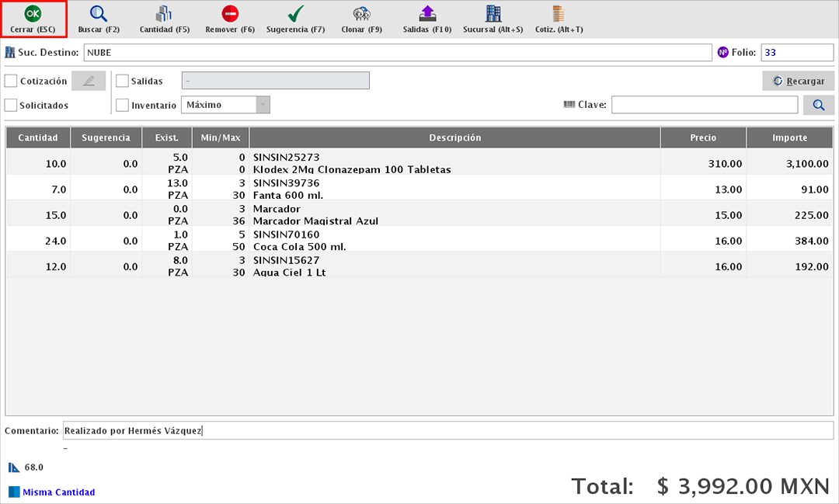Choose Sucursal (Alt+S) building icon
This screenshot has width=839, height=504.
point(493,14)
